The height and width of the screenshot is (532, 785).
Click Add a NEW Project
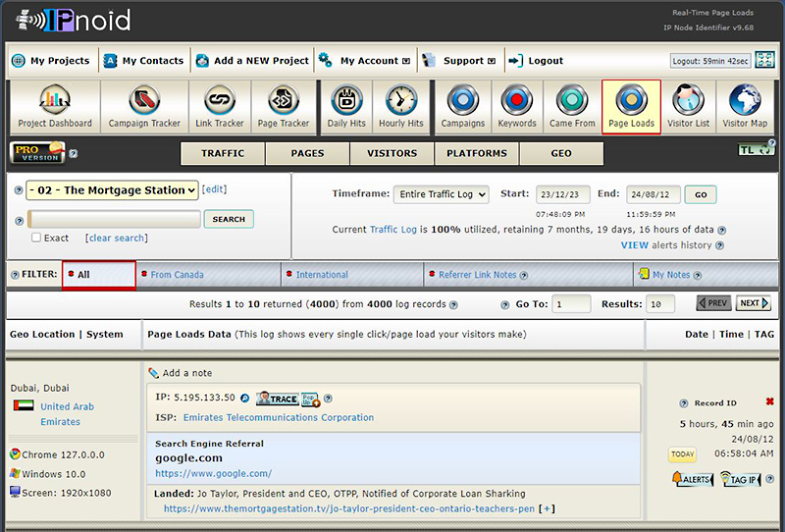click(x=252, y=61)
